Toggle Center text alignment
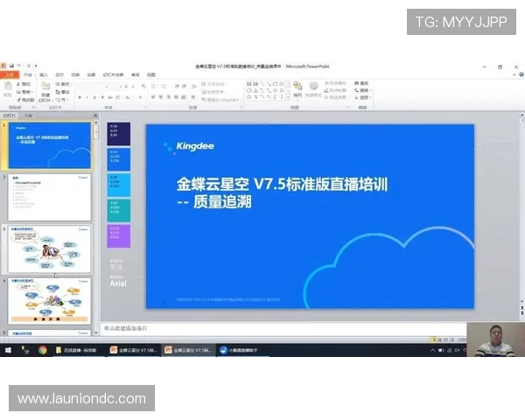This screenshot has height=420, width=525. pos(161,97)
